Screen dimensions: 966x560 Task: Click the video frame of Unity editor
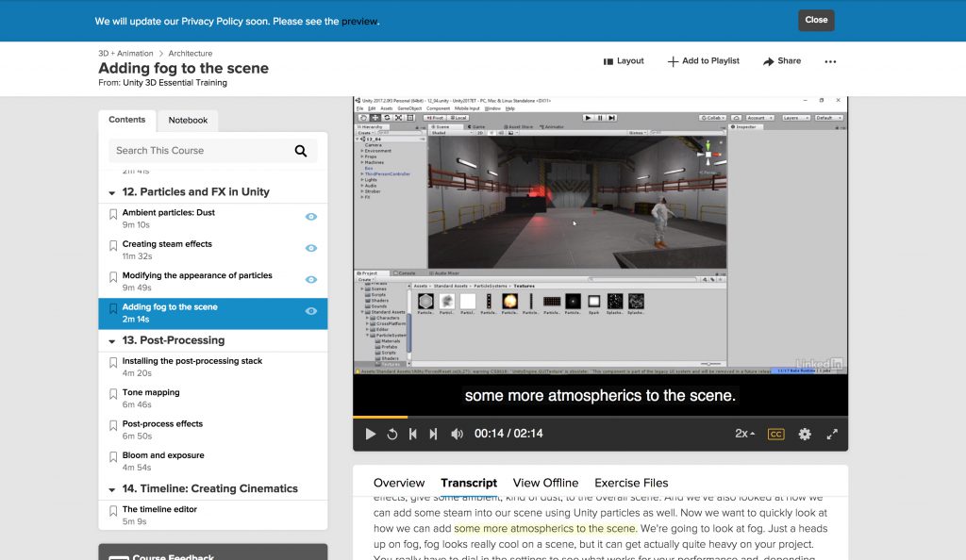click(600, 236)
